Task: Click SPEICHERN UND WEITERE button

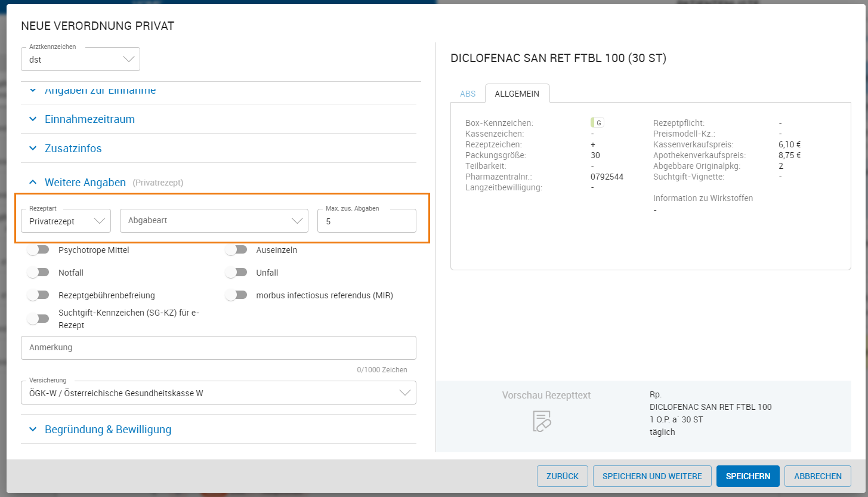Action: click(x=652, y=476)
